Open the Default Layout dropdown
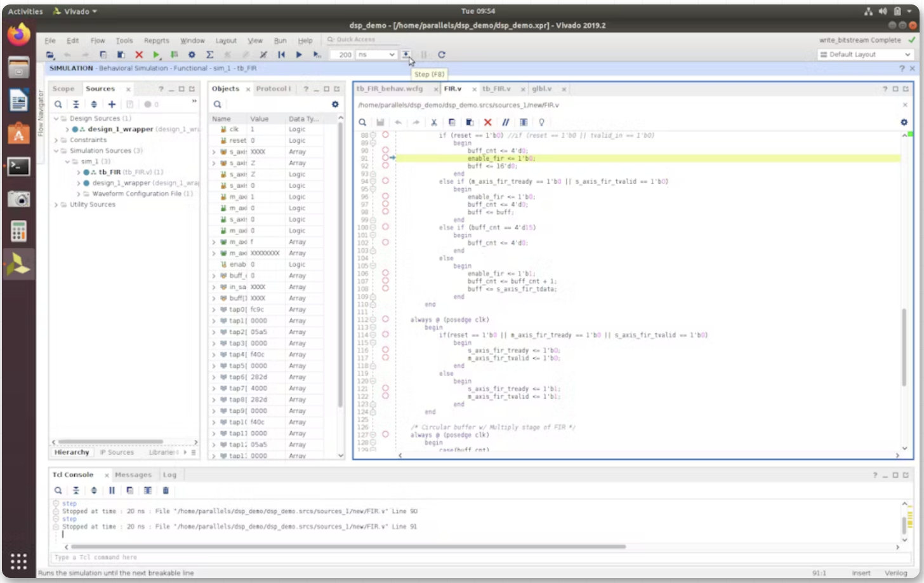924x583 pixels. (866, 55)
